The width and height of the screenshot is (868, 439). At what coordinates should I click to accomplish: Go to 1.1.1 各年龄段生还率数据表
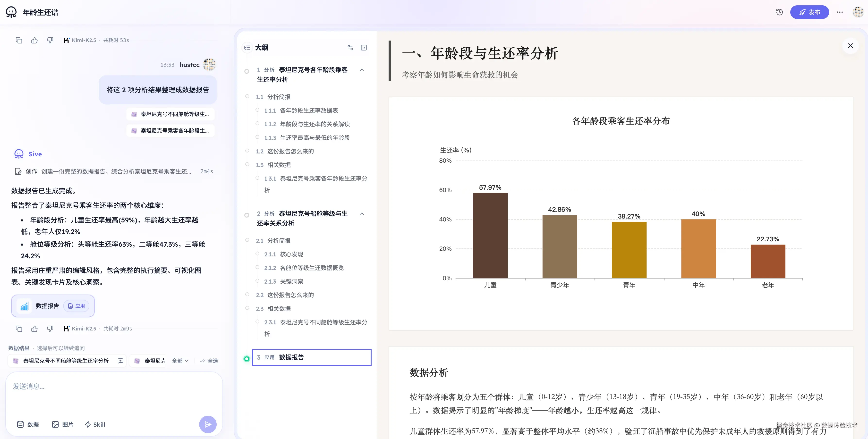coord(301,110)
